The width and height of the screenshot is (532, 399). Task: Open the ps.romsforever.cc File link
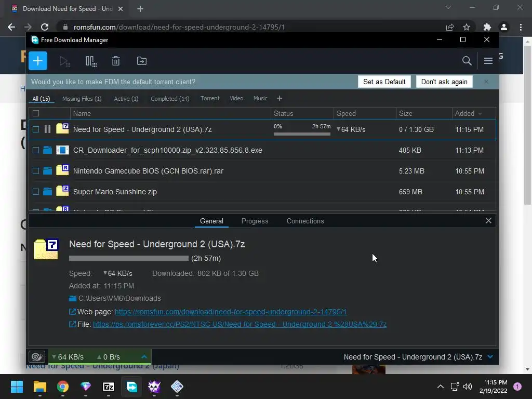pyautogui.click(x=240, y=324)
